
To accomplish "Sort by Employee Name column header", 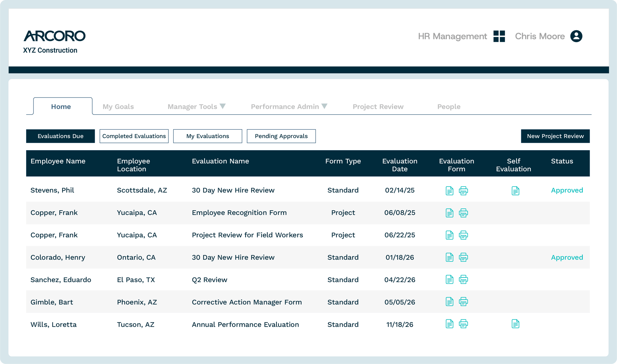I will (x=58, y=161).
